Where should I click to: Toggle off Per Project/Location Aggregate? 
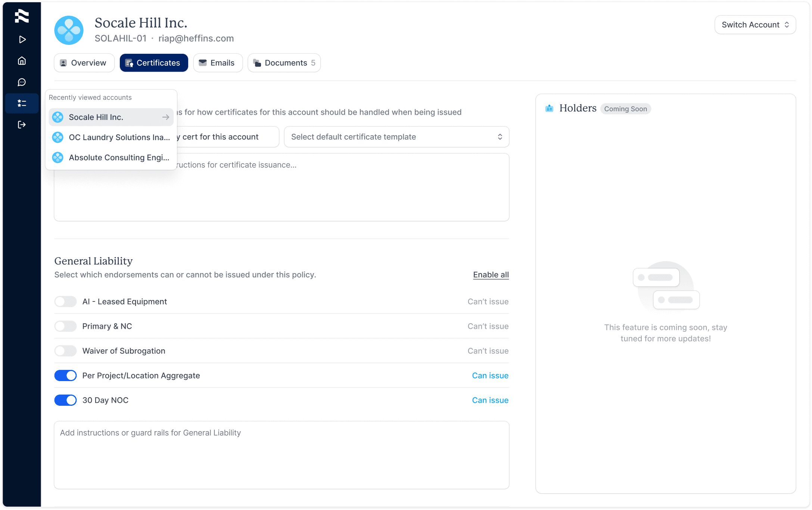tap(66, 375)
